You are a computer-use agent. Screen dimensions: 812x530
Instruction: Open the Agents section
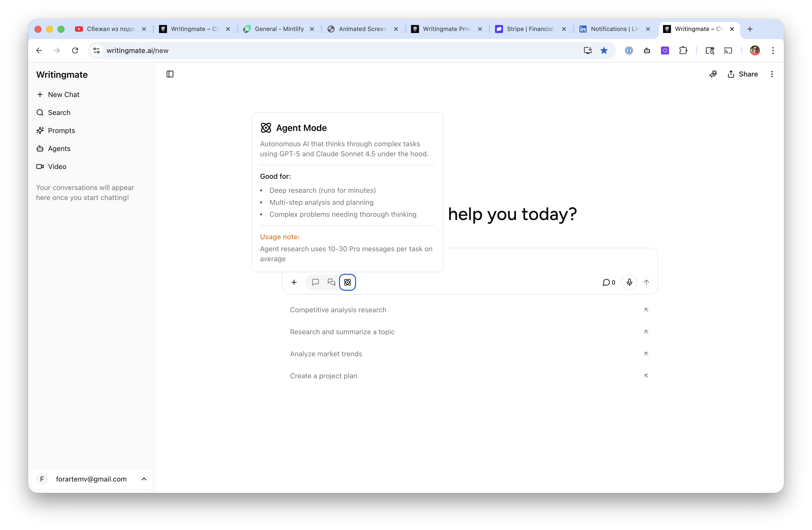(x=53, y=148)
